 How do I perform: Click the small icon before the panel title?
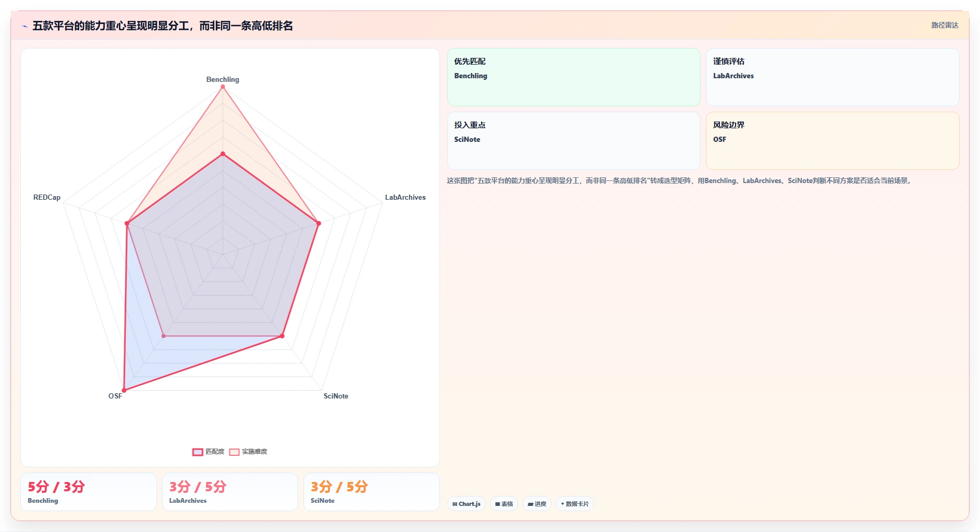(x=24, y=26)
